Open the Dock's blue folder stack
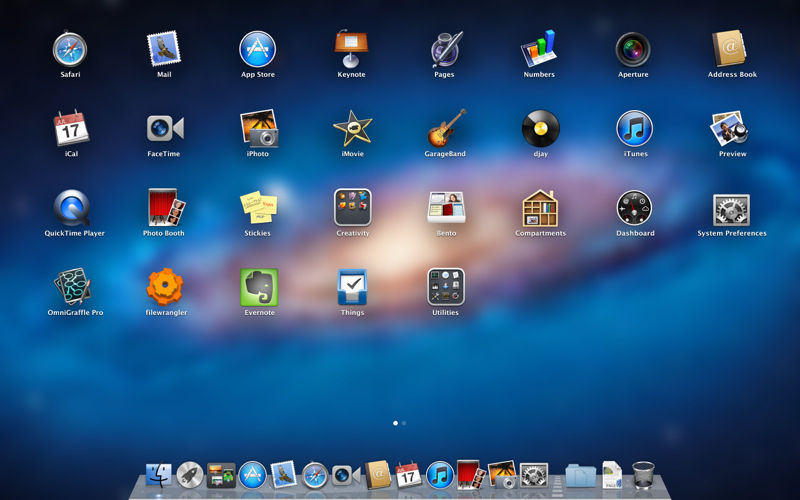 [x=581, y=476]
